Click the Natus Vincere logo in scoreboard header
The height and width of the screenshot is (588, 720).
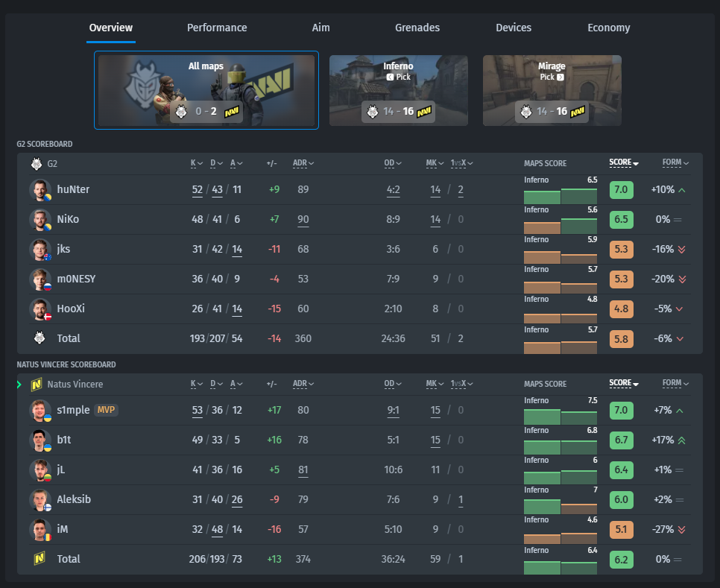tap(37, 385)
